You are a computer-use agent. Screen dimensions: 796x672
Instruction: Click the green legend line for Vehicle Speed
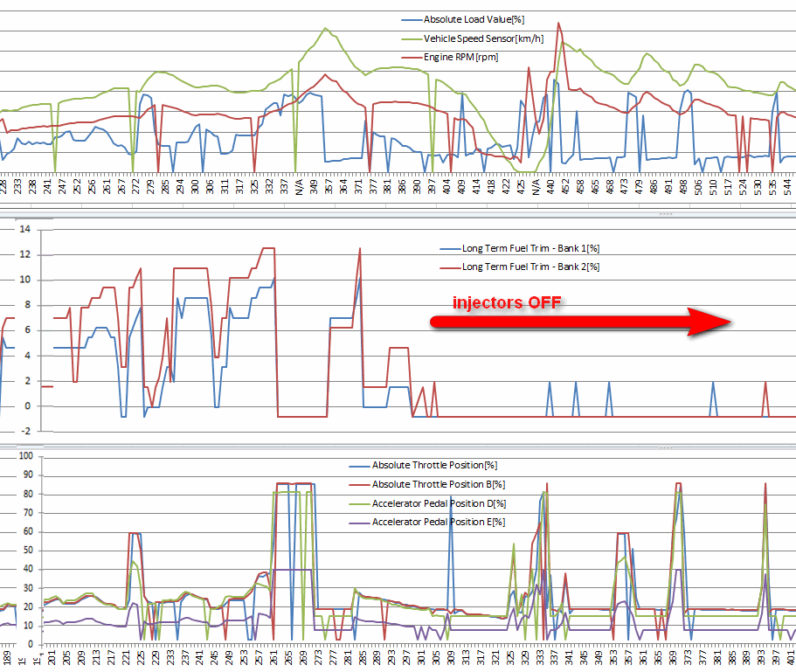[x=412, y=38]
